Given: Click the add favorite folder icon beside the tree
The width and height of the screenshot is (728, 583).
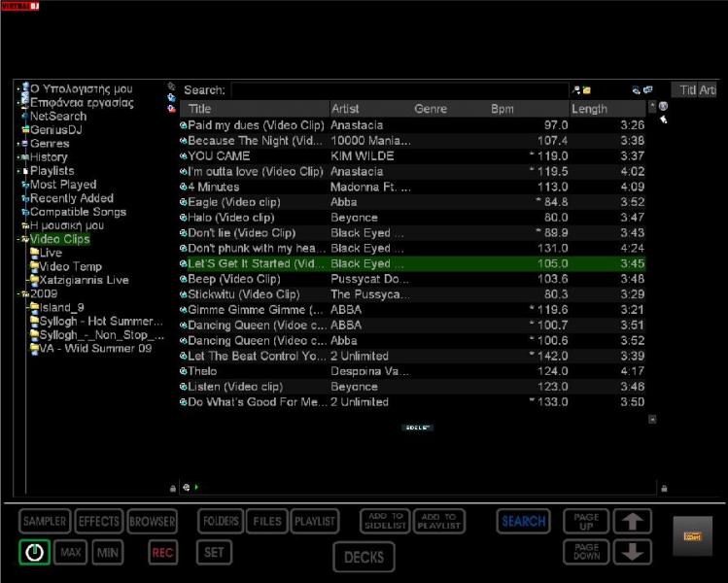Looking at the screenshot, I should tap(171, 97).
